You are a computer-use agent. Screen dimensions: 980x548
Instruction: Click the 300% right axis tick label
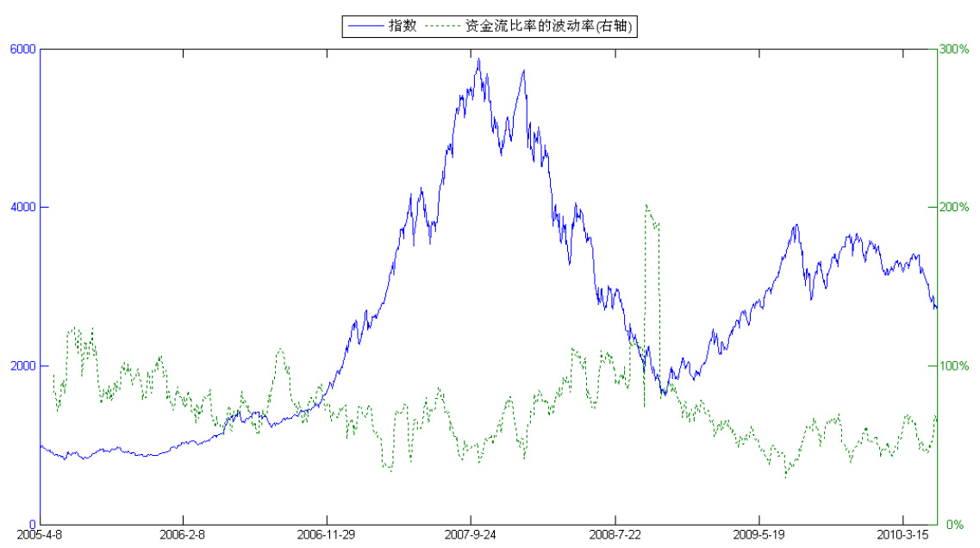tap(954, 49)
